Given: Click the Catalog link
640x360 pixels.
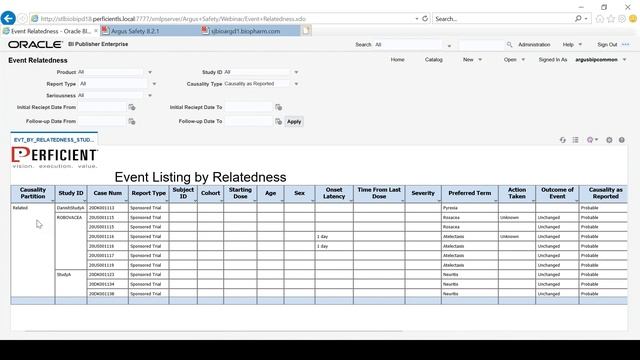Looking at the screenshot, I should tap(433, 60).
